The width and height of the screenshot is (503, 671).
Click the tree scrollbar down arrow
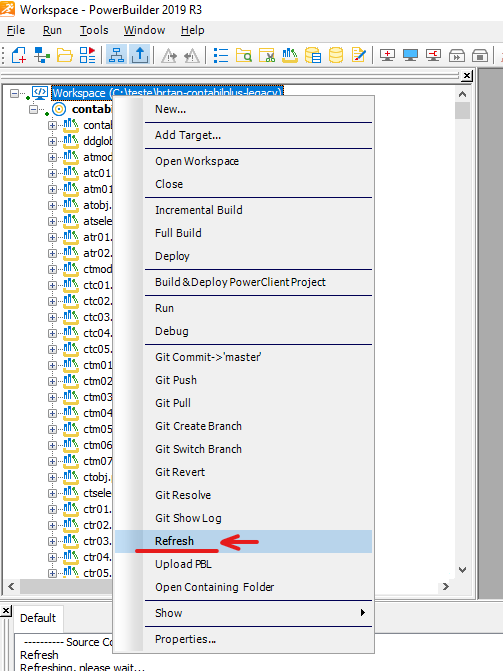pos(462,570)
